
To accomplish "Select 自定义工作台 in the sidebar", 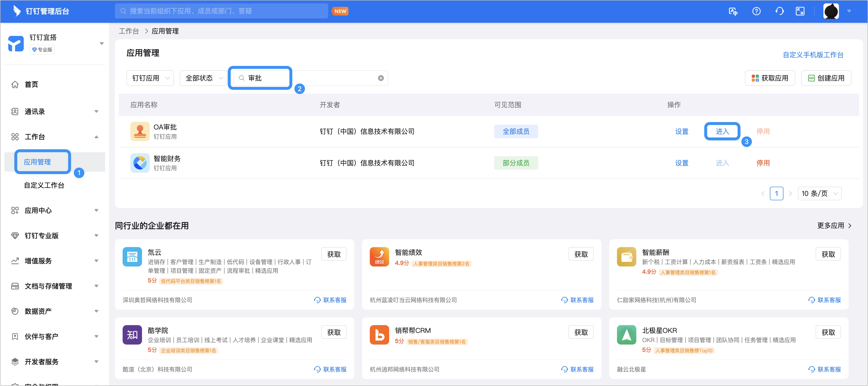I will click(x=44, y=185).
